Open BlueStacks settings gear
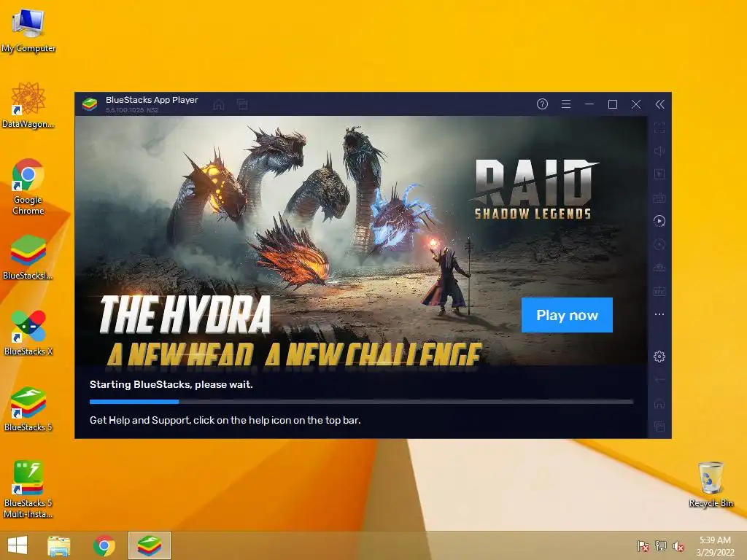Image resolution: width=747 pixels, height=560 pixels. tap(659, 356)
